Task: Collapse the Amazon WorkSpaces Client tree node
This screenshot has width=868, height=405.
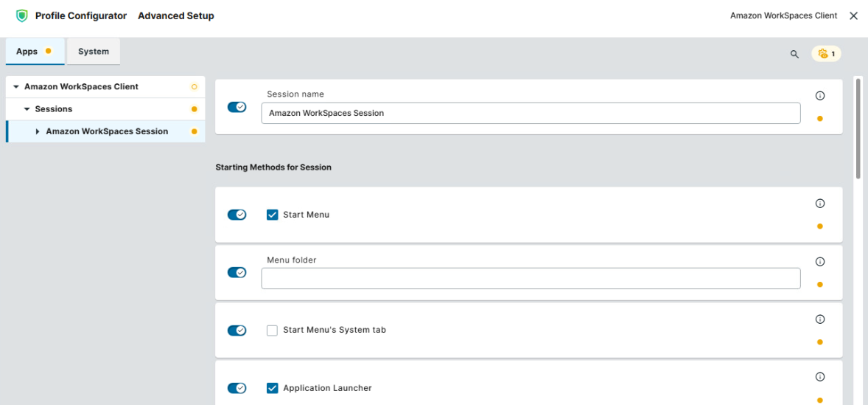Action: pos(16,87)
